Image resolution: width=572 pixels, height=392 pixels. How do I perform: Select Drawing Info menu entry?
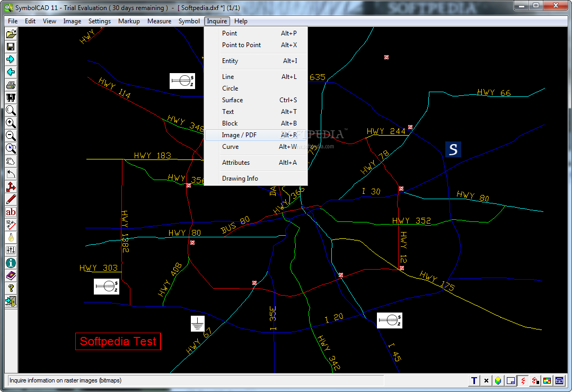(x=256, y=179)
